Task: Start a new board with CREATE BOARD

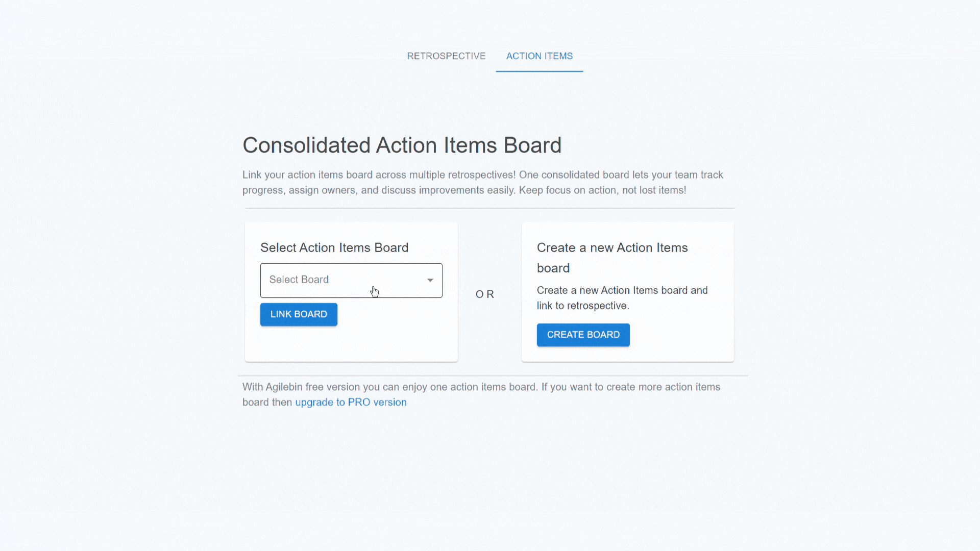Action: tap(583, 335)
